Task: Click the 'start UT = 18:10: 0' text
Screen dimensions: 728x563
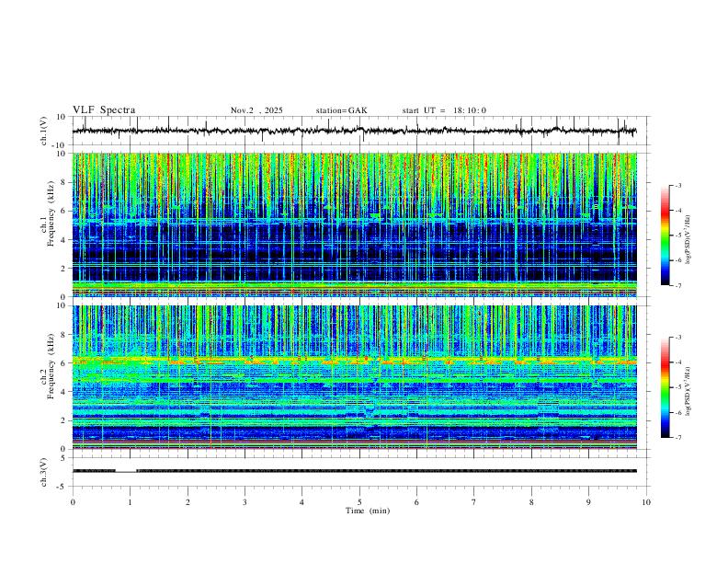Action: click(x=444, y=110)
